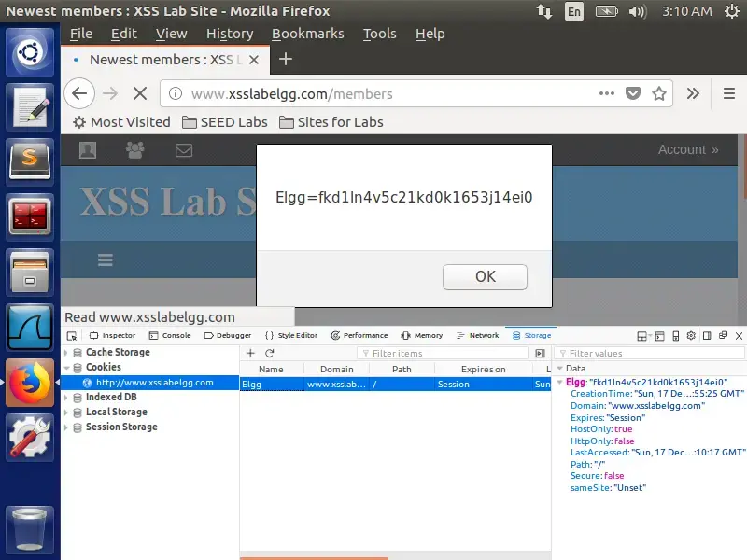Go back with the browser back arrow
Image resolution: width=747 pixels, height=560 pixels.
[79, 93]
